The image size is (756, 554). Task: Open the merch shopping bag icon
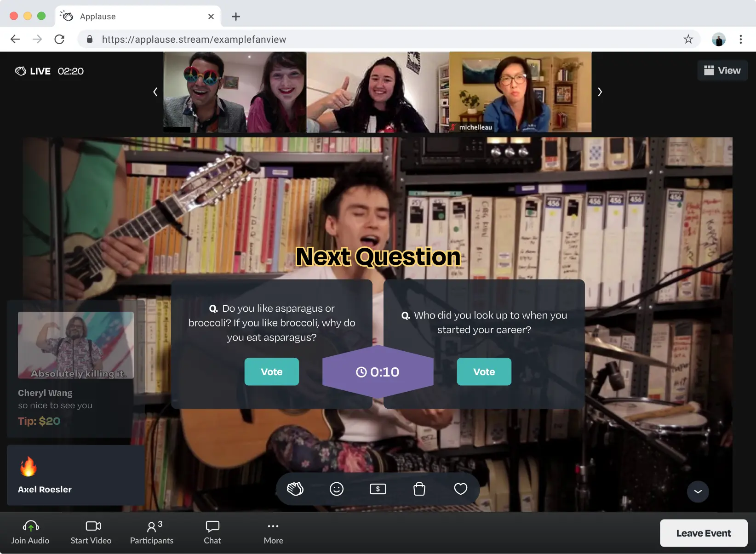[419, 489]
